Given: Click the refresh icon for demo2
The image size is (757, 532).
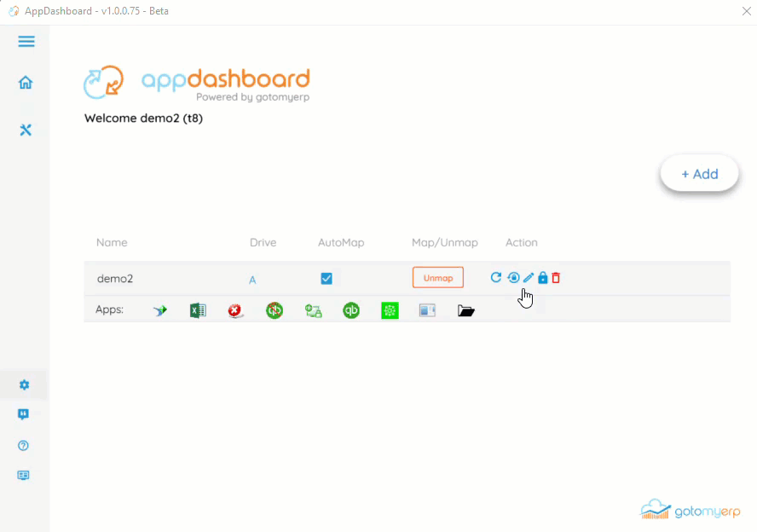Looking at the screenshot, I should tap(496, 277).
